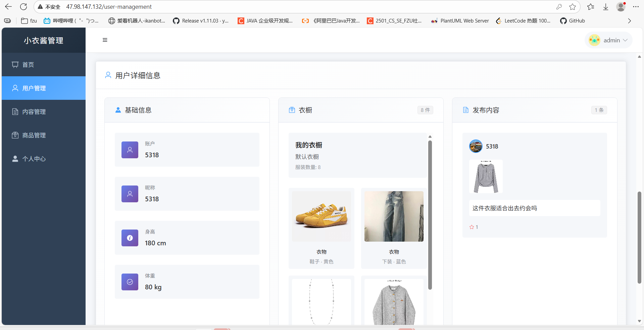Viewport: 644px width, 330px height.
Task: Open the 我的衣橱 wardrobe card
Action: tap(357, 155)
